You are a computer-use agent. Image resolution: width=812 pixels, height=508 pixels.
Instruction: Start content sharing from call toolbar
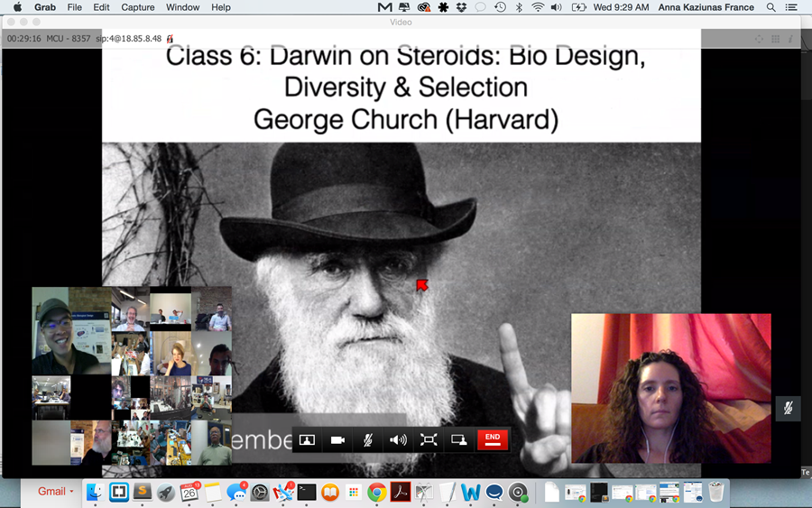459,440
